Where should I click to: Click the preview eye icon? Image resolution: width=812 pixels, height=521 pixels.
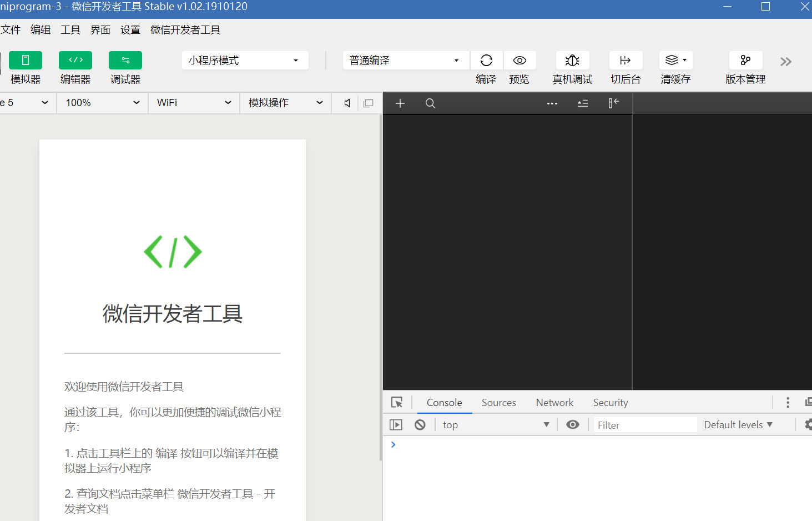coord(520,61)
